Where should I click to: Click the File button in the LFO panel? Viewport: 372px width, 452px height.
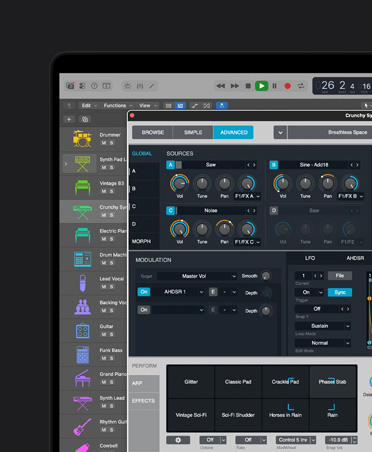(x=340, y=276)
